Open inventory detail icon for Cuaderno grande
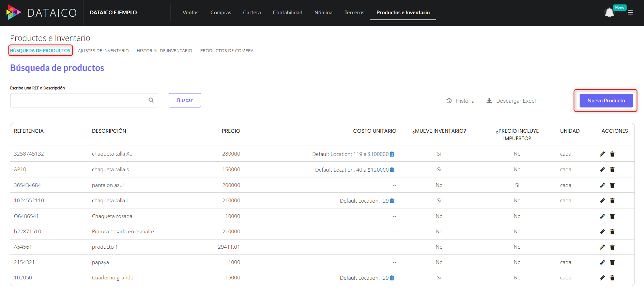Screen dimensions: 644x291 tap(392, 278)
